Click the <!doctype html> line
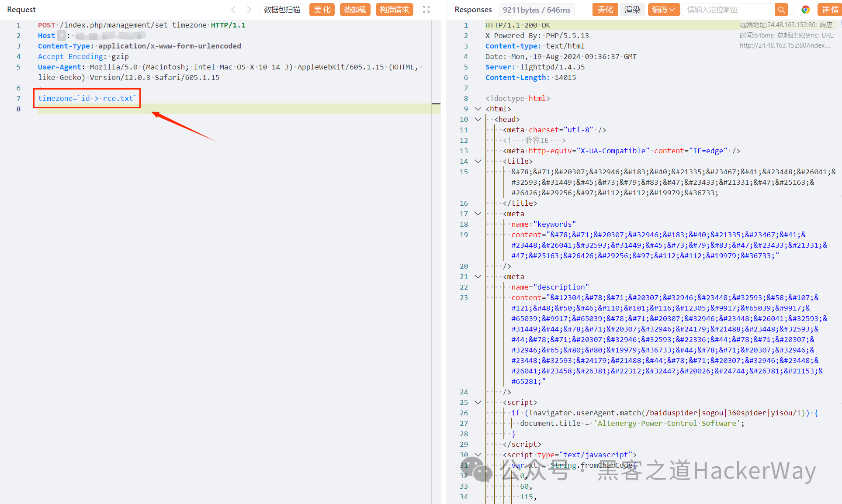The height and width of the screenshot is (504, 842). point(517,98)
